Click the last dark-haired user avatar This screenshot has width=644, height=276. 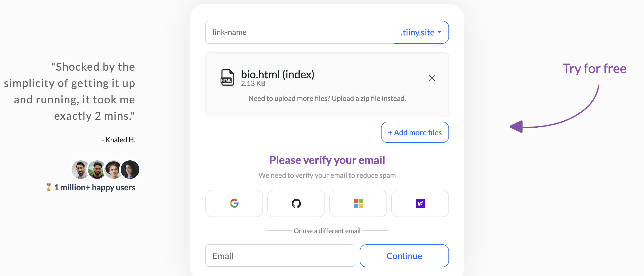(x=130, y=170)
